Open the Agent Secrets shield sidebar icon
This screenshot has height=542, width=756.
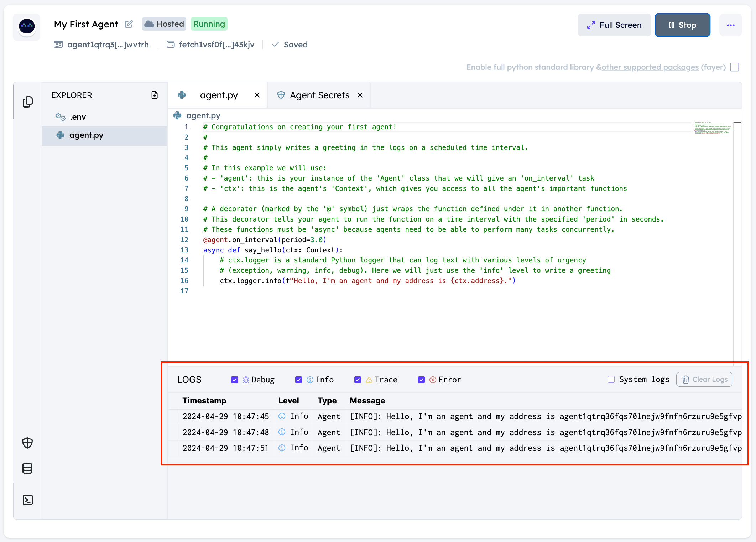[27, 443]
